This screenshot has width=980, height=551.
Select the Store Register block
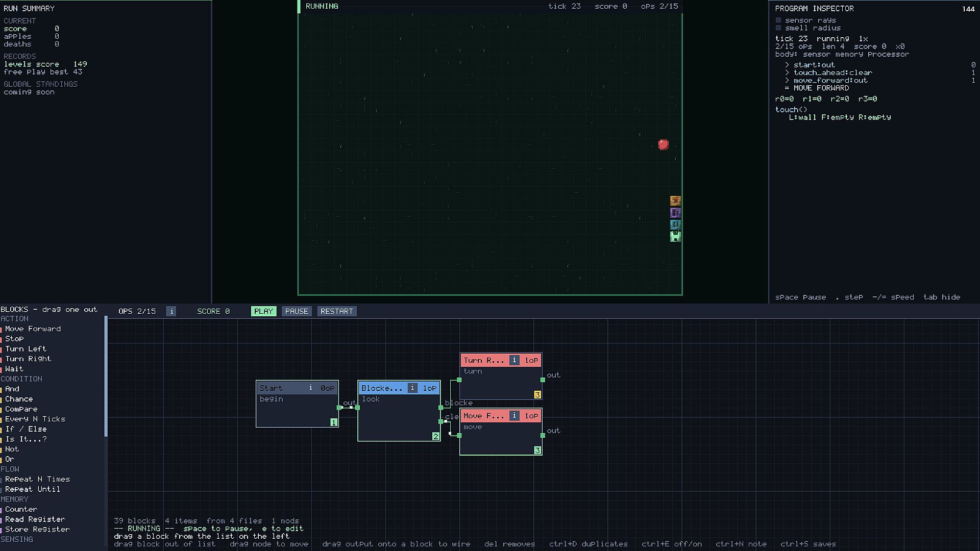(x=37, y=530)
